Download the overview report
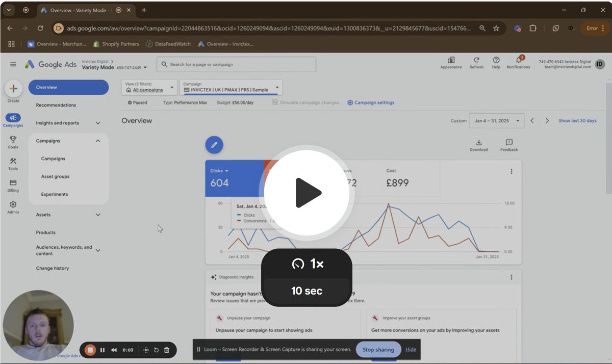Image resolution: width=612 pixels, height=364 pixels. tap(478, 145)
